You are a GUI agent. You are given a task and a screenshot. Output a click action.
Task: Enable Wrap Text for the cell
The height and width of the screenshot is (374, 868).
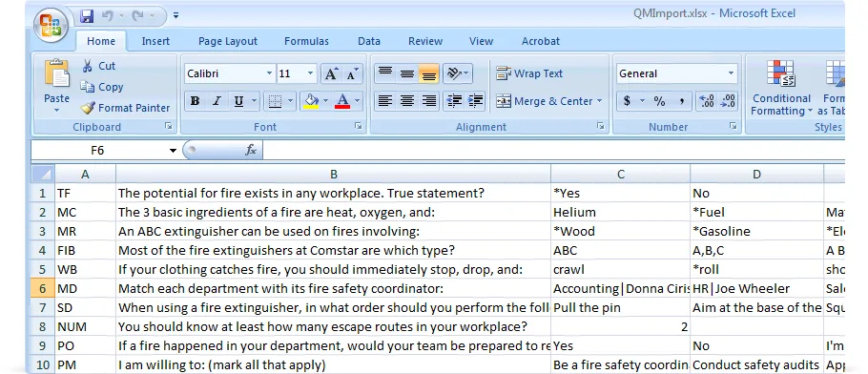click(529, 73)
